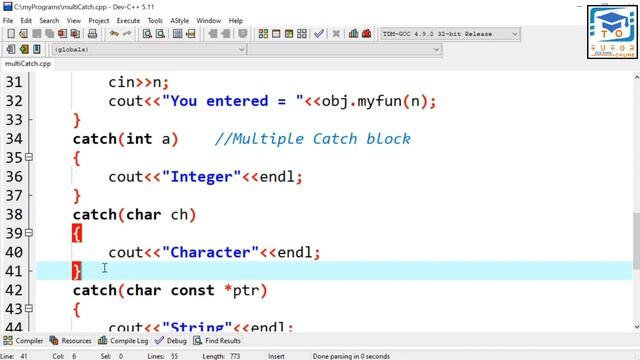640x360 pixels.
Task: Open the Help menu
Action: point(236,20)
